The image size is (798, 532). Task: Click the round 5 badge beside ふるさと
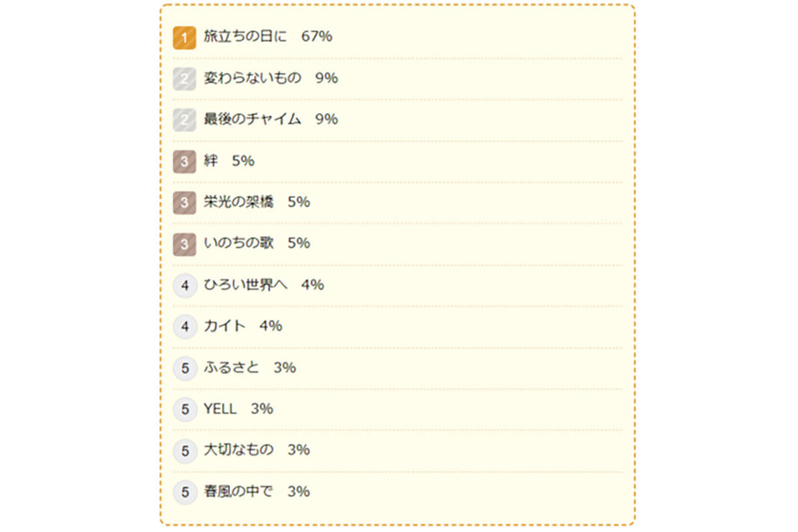[x=185, y=368]
